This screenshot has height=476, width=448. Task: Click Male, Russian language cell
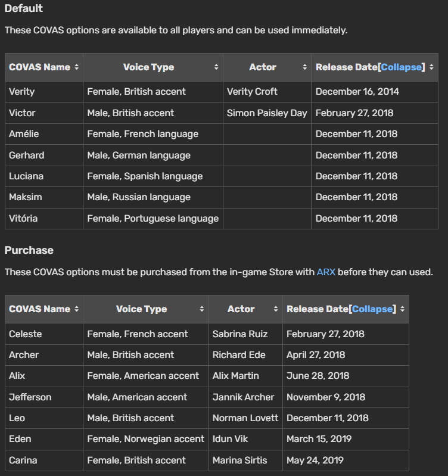click(153, 197)
